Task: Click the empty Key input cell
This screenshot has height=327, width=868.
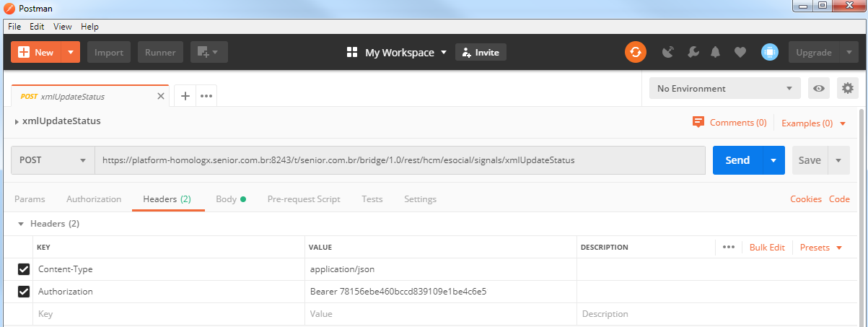Action: [169, 314]
